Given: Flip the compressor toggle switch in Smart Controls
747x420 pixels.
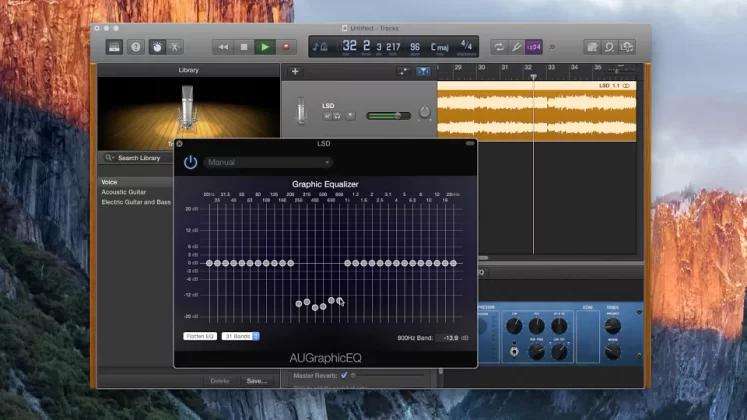Looking at the screenshot, I should click(x=515, y=351).
